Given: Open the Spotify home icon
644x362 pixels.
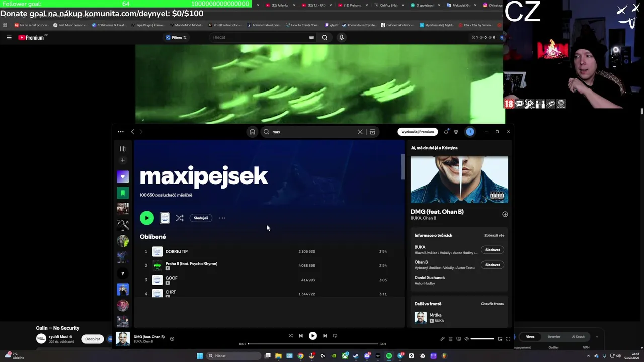Looking at the screenshot, I should [x=252, y=132].
